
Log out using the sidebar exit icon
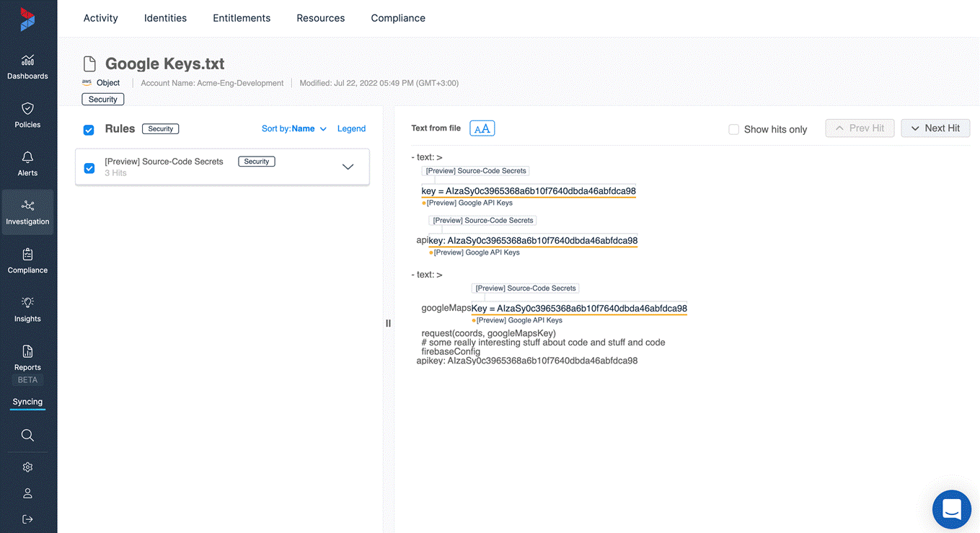coord(27,519)
